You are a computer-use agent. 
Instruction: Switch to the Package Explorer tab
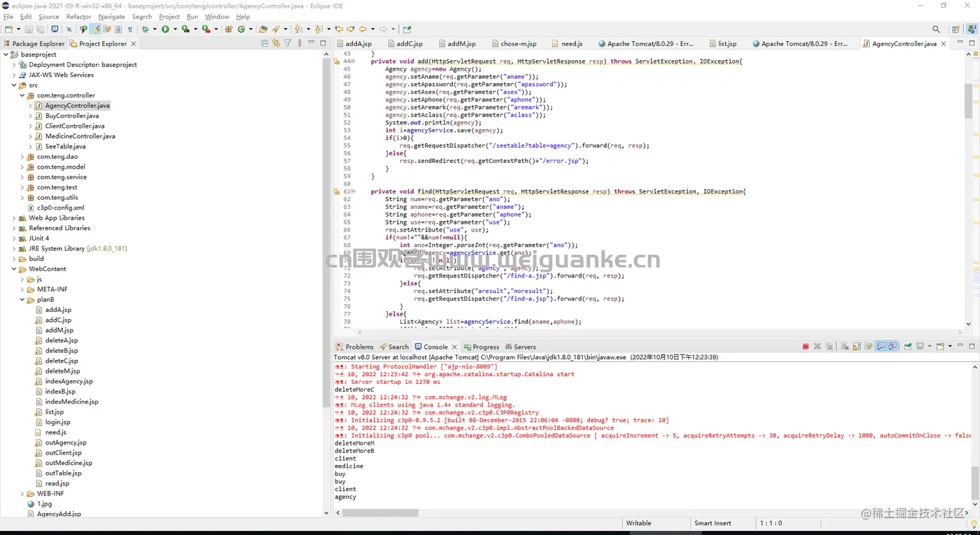pyautogui.click(x=34, y=43)
